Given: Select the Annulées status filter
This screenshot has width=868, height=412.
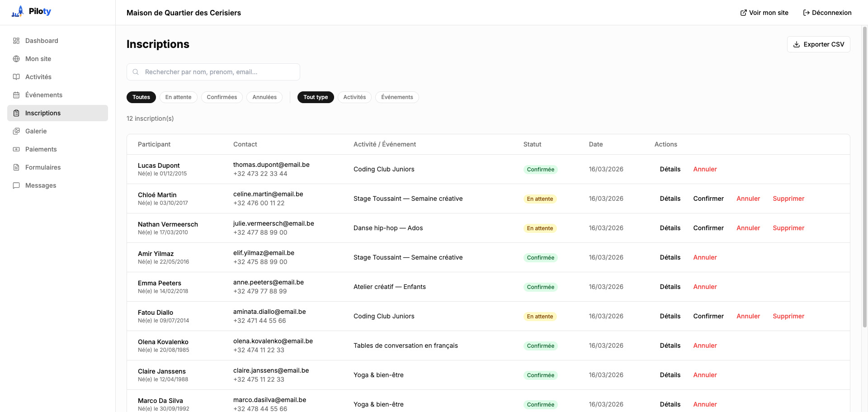Looking at the screenshot, I should 264,97.
